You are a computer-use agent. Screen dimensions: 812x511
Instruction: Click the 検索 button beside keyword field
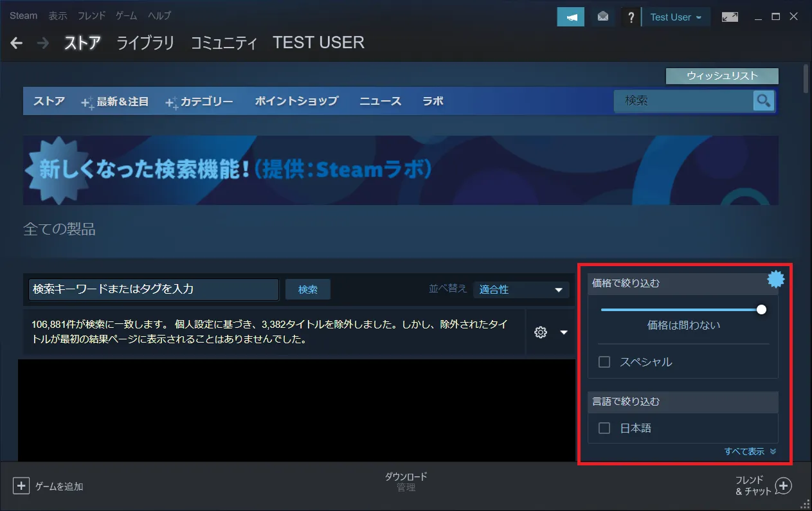click(308, 289)
